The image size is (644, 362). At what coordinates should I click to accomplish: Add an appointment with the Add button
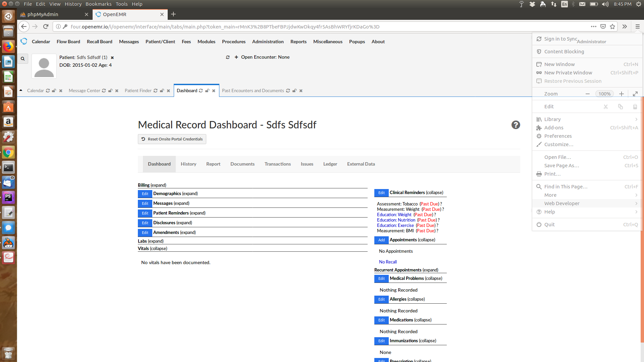click(381, 240)
